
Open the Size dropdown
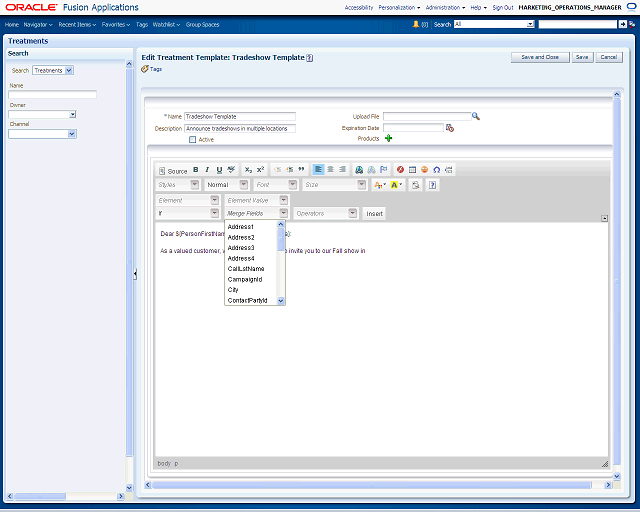click(361, 185)
